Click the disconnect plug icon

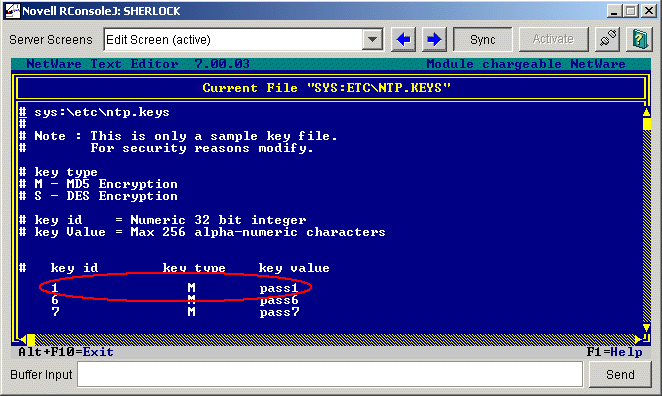[608, 39]
